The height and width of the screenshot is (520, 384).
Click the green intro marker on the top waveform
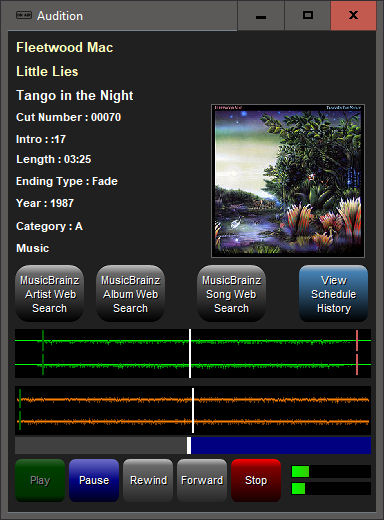point(43,352)
